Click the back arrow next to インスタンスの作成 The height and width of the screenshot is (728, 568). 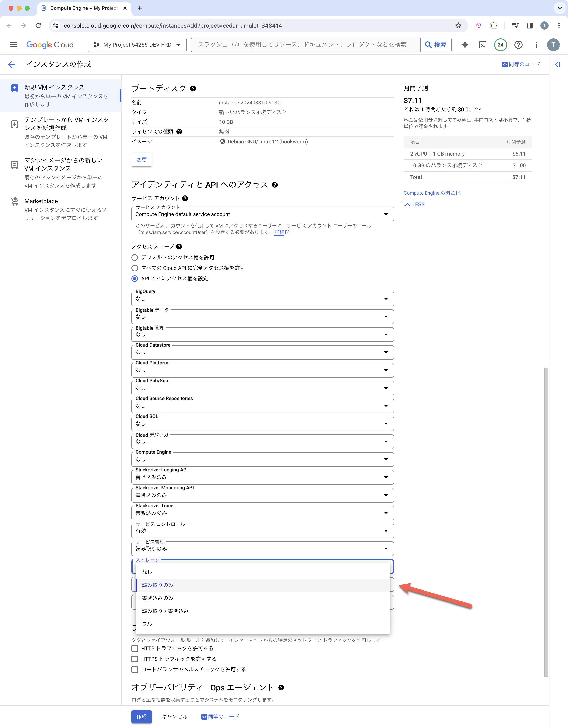point(12,64)
